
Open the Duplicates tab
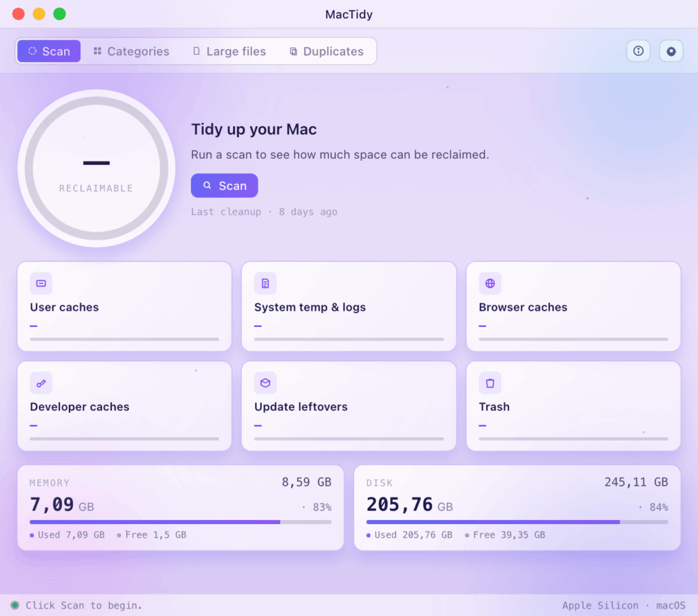click(327, 51)
